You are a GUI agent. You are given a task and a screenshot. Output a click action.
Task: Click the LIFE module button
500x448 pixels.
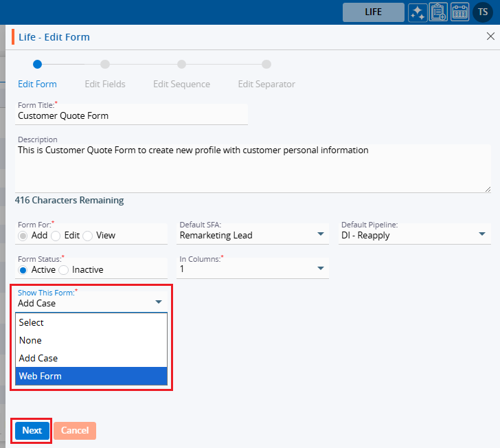(373, 12)
